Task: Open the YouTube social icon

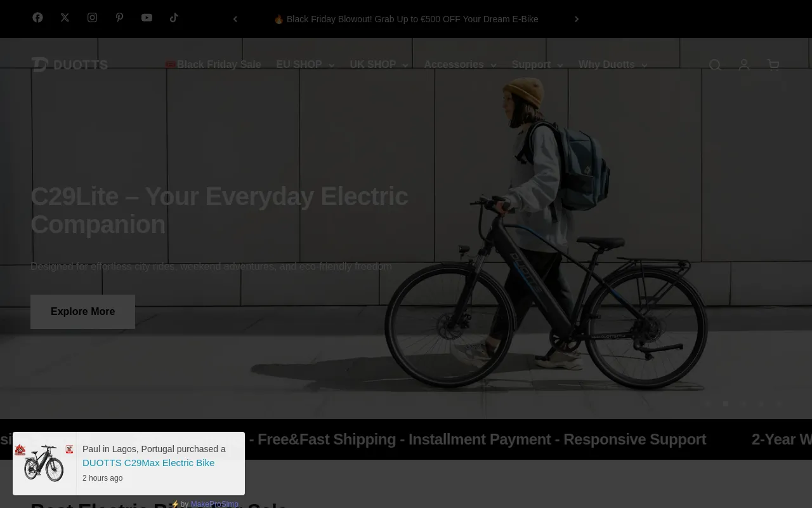Action: pyautogui.click(x=147, y=18)
